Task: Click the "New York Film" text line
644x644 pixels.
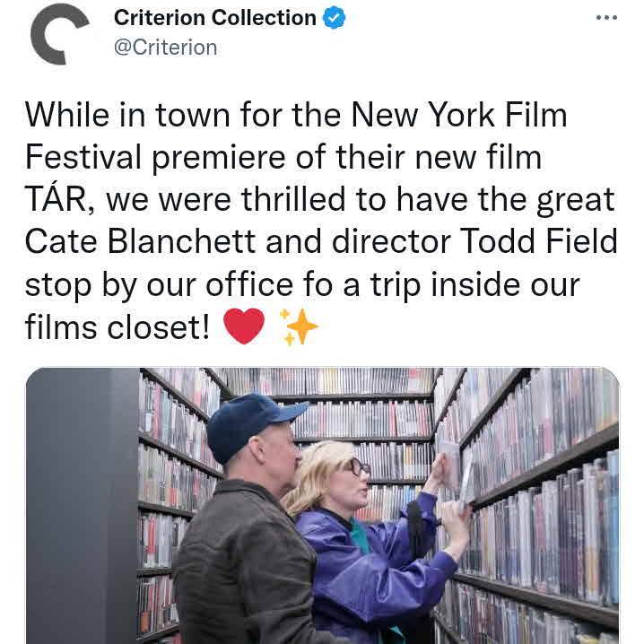Action: (x=458, y=115)
